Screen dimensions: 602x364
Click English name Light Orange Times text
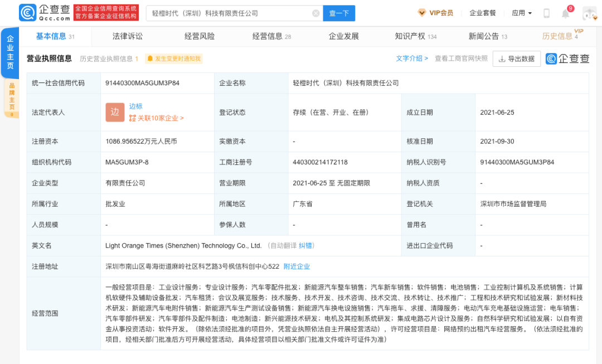pos(183,246)
